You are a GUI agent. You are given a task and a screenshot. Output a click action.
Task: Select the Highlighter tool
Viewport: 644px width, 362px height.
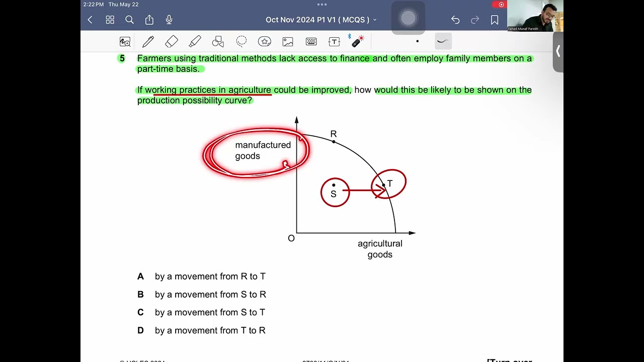[x=195, y=42]
